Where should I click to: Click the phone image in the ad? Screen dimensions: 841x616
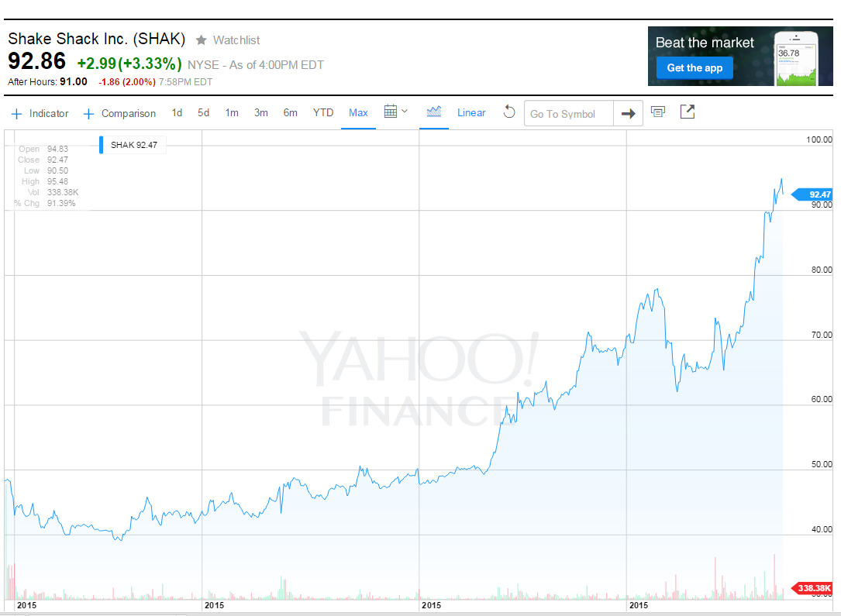coord(797,58)
